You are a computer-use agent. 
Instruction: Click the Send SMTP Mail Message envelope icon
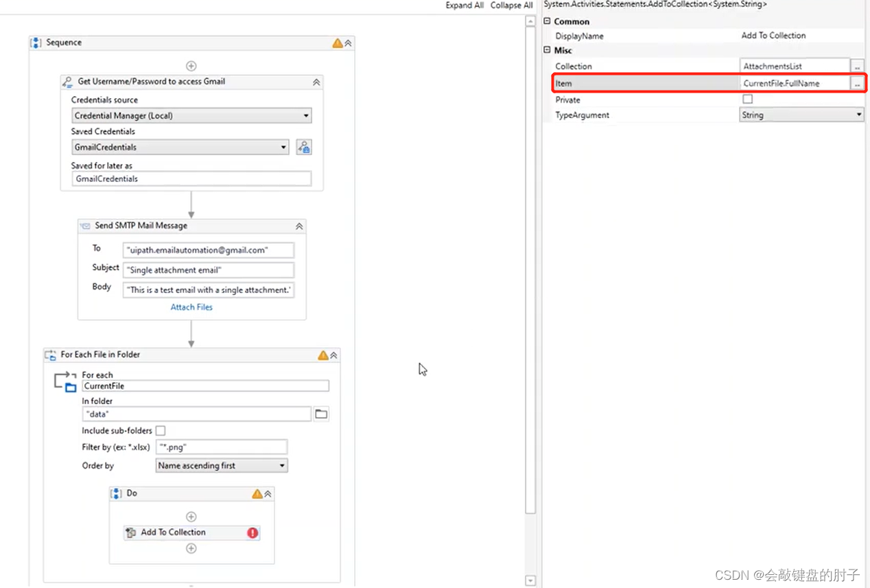pyautogui.click(x=86, y=226)
